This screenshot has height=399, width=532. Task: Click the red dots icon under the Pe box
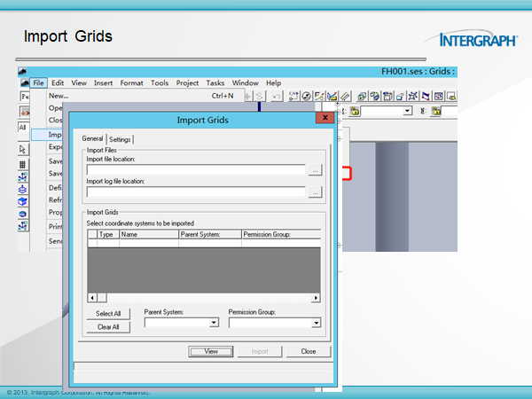(x=24, y=112)
